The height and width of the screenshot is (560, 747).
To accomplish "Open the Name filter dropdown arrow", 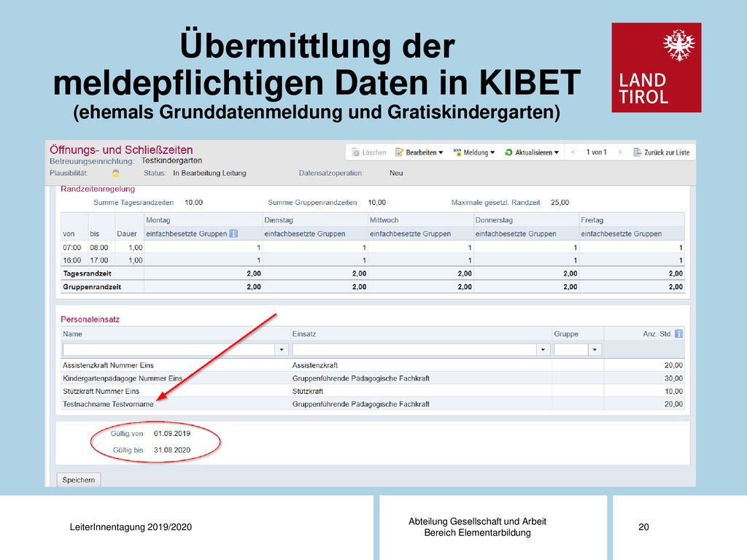I will click(x=282, y=349).
